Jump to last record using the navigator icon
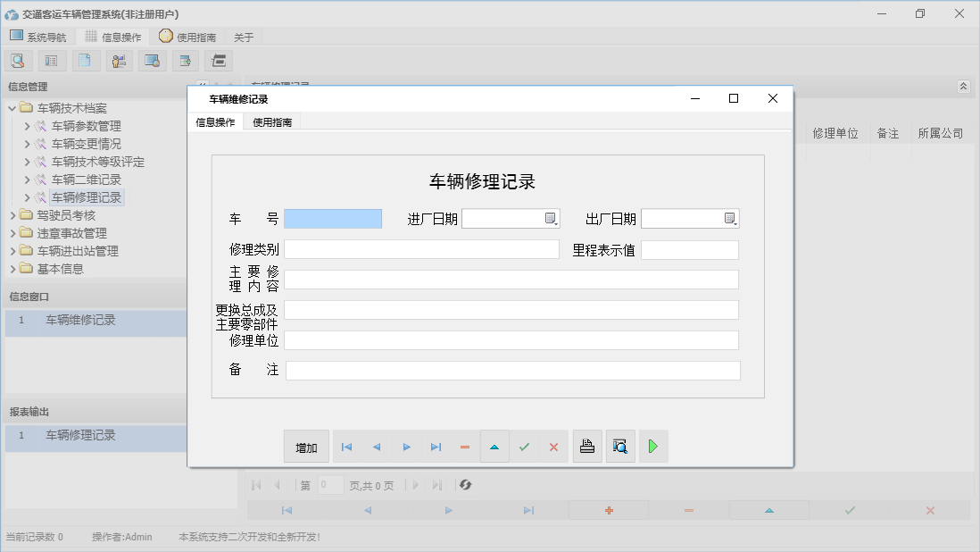 click(x=436, y=446)
